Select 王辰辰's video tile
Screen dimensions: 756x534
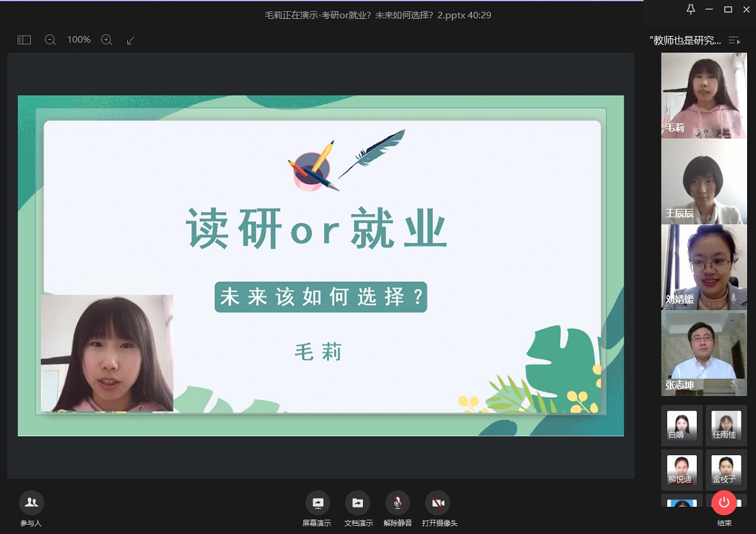(704, 181)
